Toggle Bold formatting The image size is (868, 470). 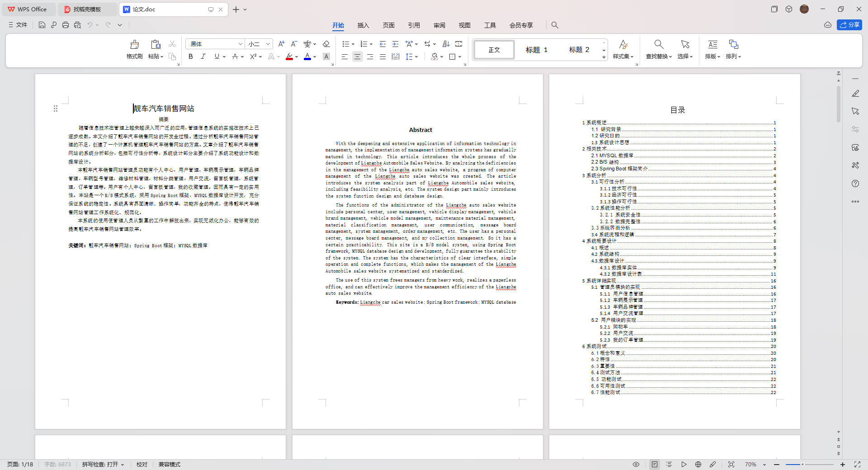pos(190,56)
